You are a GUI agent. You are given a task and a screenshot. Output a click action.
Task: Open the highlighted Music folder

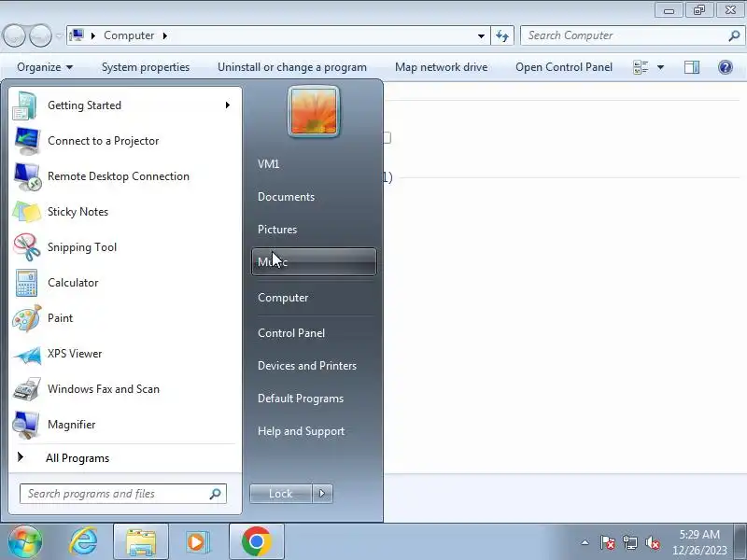click(x=314, y=262)
